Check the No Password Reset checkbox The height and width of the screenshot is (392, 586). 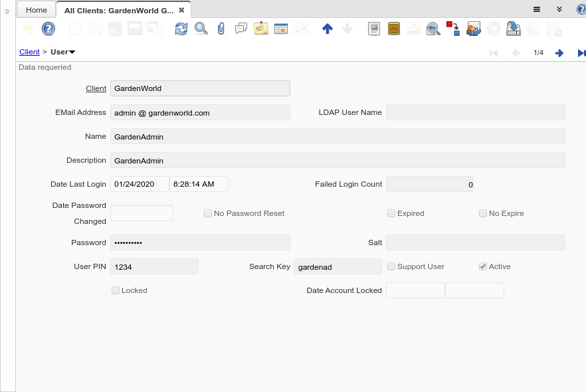(208, 213)
